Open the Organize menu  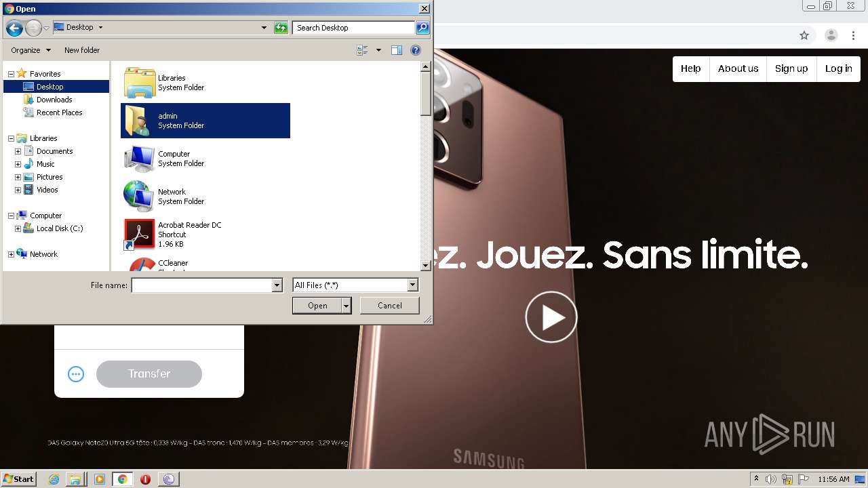(31, 50)
